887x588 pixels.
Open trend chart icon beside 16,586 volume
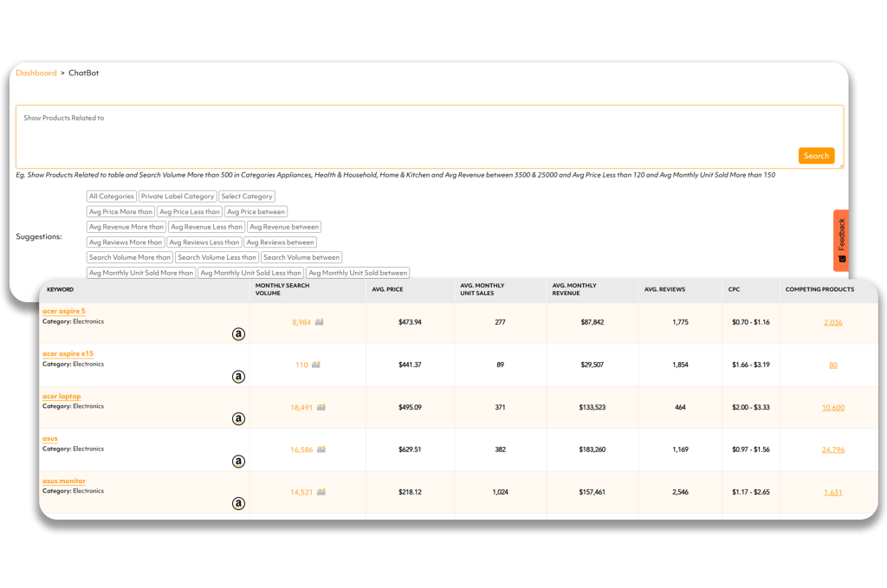[x=321, y=449]
